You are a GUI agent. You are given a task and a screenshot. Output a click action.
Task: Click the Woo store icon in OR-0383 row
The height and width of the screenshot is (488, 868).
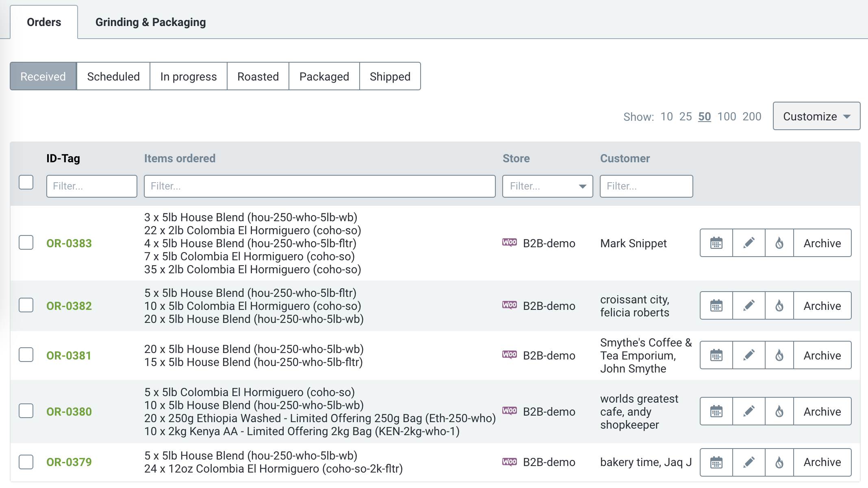(510, 242)
